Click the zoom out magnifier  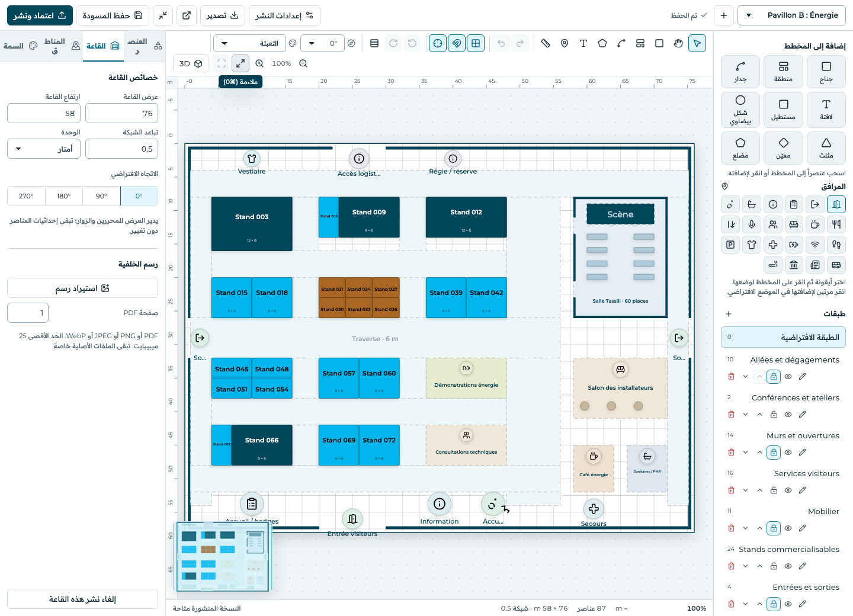click(x=303, y=63)
